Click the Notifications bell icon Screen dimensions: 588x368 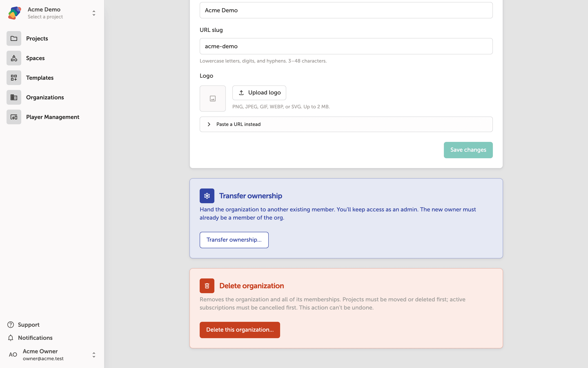[10, 338]
